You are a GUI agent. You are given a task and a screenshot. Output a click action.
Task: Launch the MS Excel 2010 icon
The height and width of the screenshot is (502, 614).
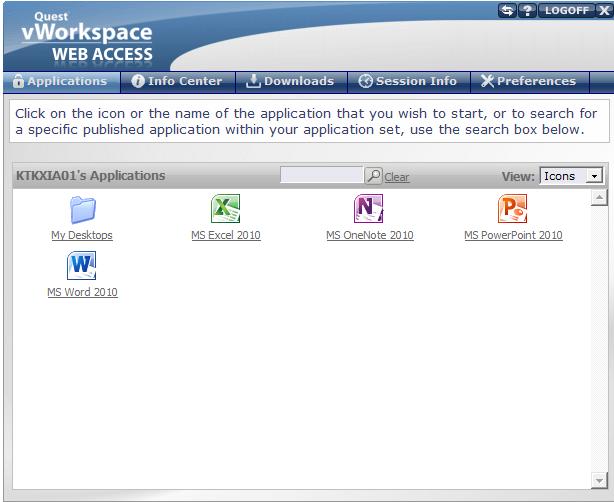click(225, 209)
